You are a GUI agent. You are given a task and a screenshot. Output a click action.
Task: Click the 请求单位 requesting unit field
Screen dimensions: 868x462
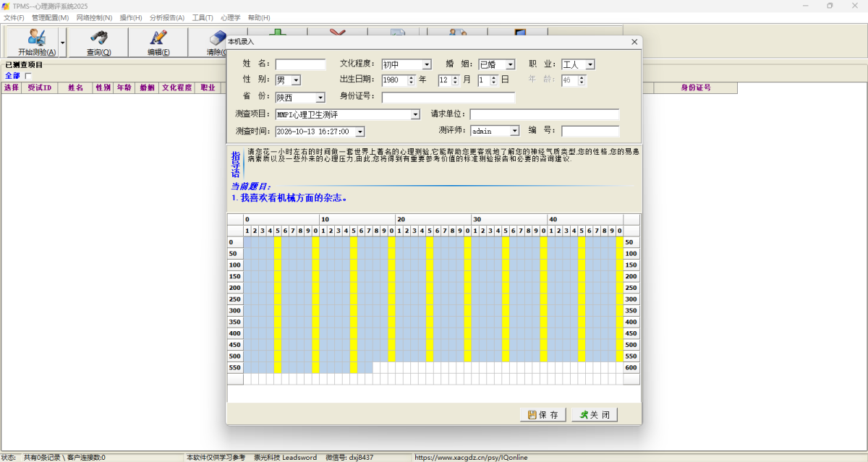tap(545, 114)
